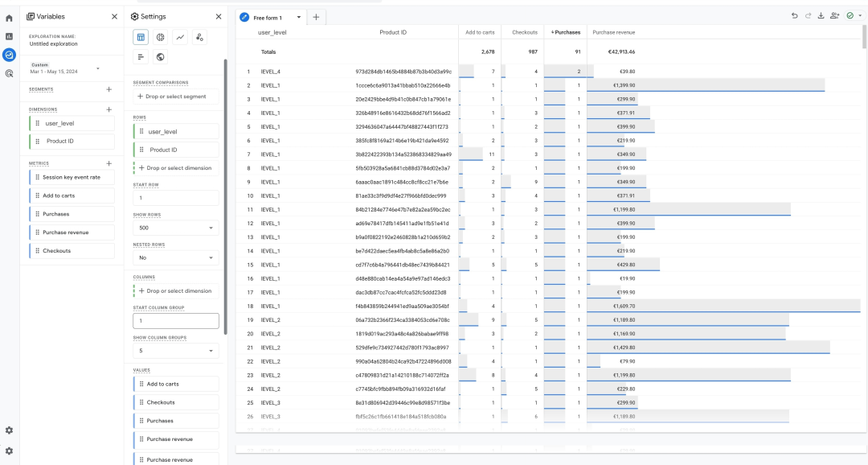Add a new tab with the plus button

click(316, 17)
